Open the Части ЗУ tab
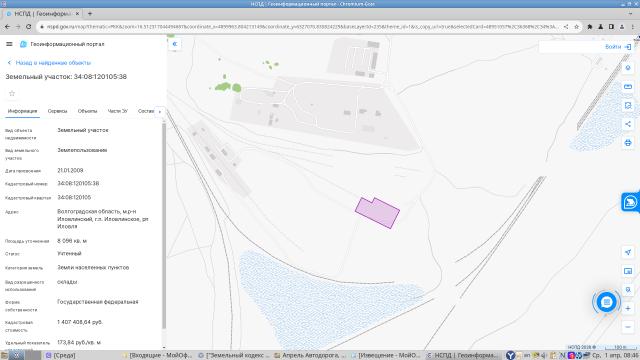This screenshot has width=640, height=360. pyautogui.click(x=118, y=111)
